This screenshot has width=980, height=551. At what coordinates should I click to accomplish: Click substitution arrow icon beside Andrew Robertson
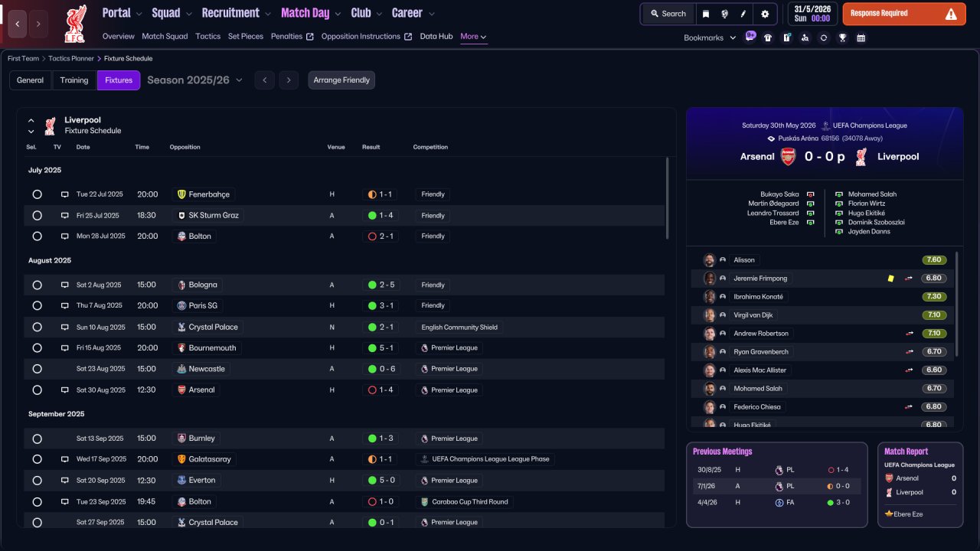(910, 334)
